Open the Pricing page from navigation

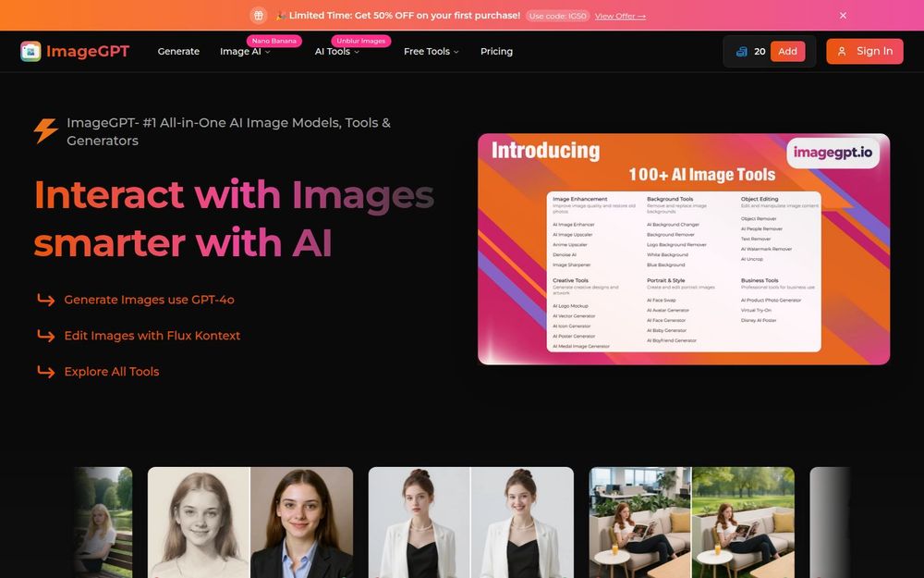496,52
